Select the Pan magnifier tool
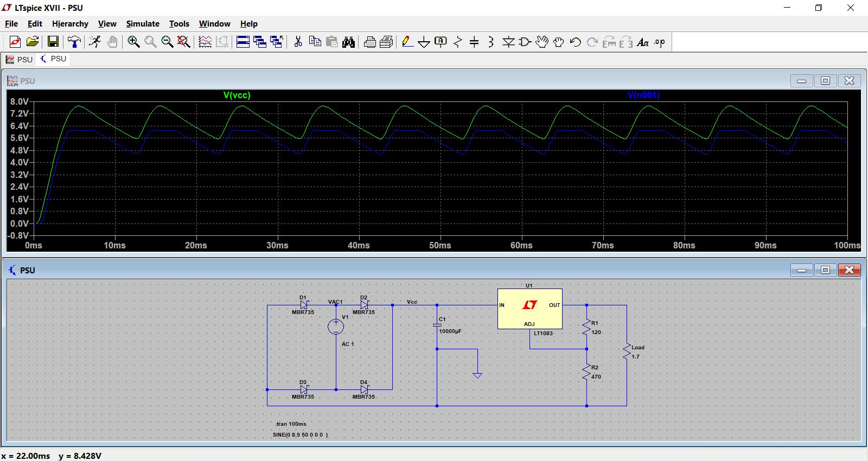 (150, 42)
